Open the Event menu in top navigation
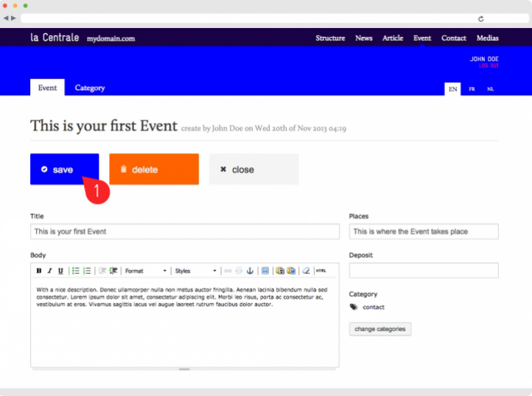The width and height of the screenshot is (532, 396). coord(422,38)
